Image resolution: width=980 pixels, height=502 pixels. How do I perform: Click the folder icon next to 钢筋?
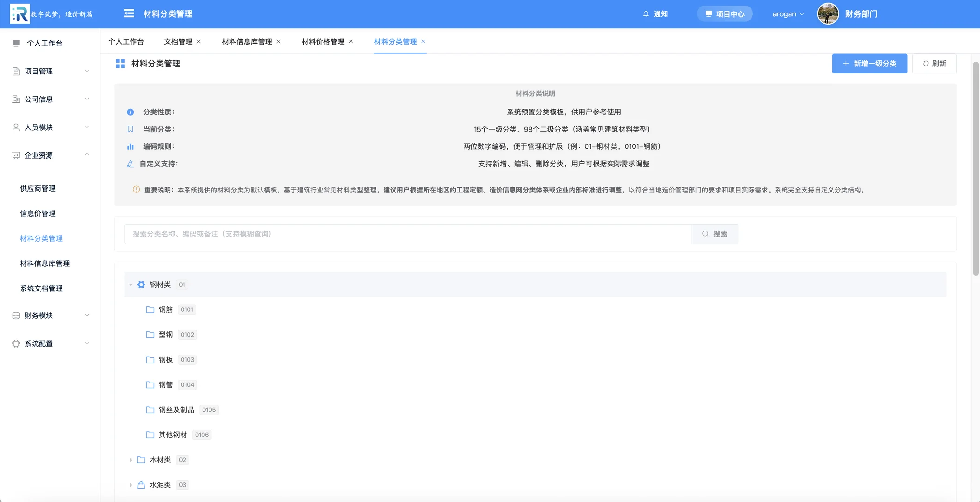[150, 309]
